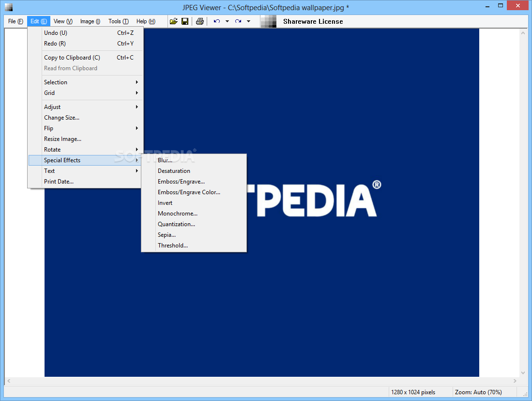Open the Emboss/Engrave... effect
Image resolution: width=532 pixels, height=401 pixels.
(194, 182)
